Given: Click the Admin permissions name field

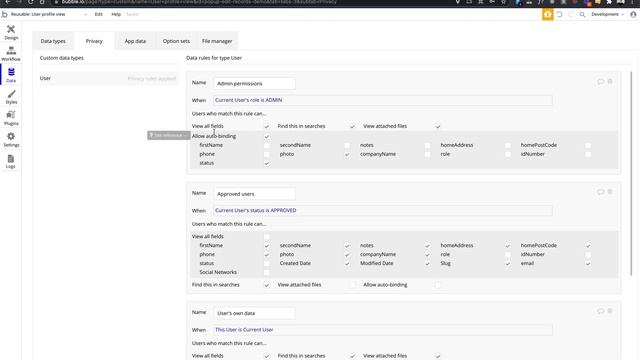Looking at the screenshot, I should coord(254,84).
